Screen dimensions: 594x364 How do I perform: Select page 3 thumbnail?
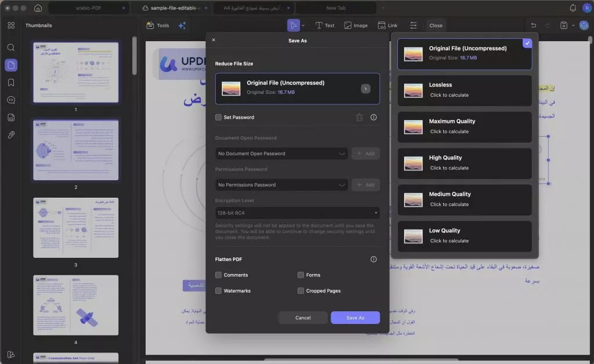(75, 228)
